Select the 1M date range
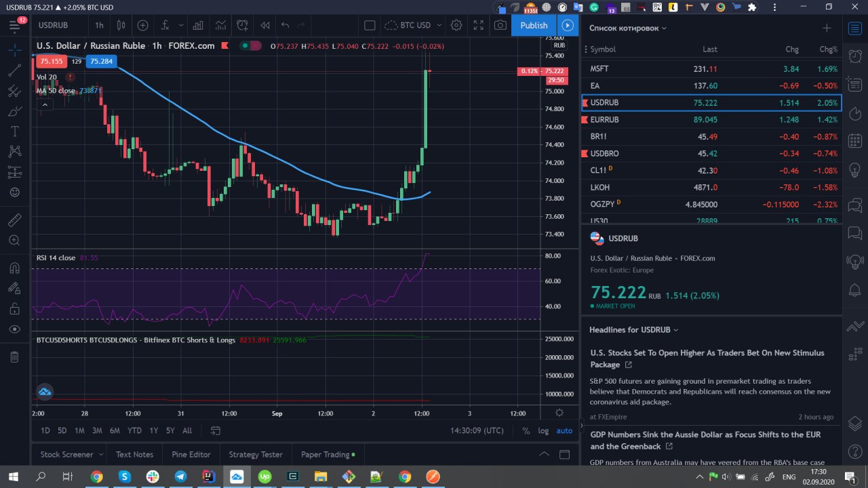The width and height of the screenshot is (868, 488). tap(79, 430)
